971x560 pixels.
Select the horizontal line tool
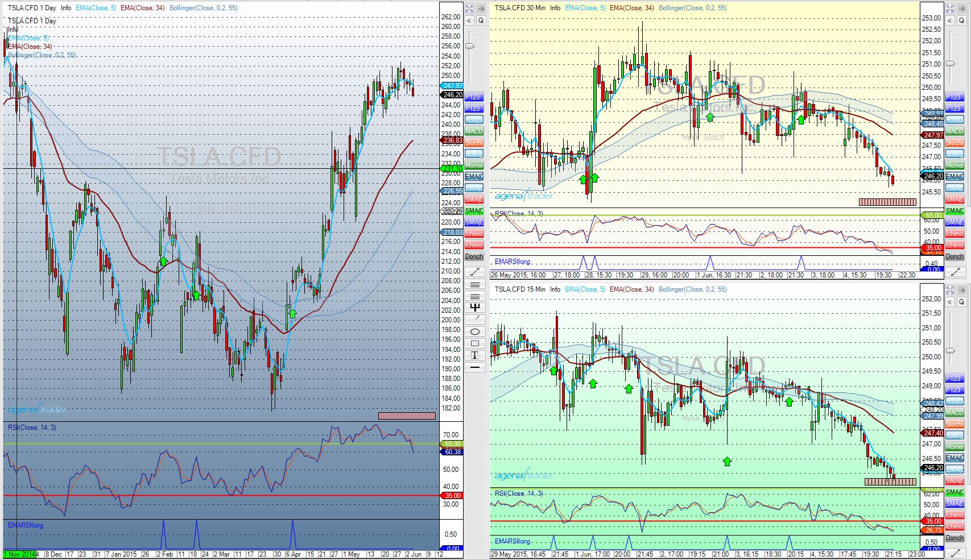[475, 367]
